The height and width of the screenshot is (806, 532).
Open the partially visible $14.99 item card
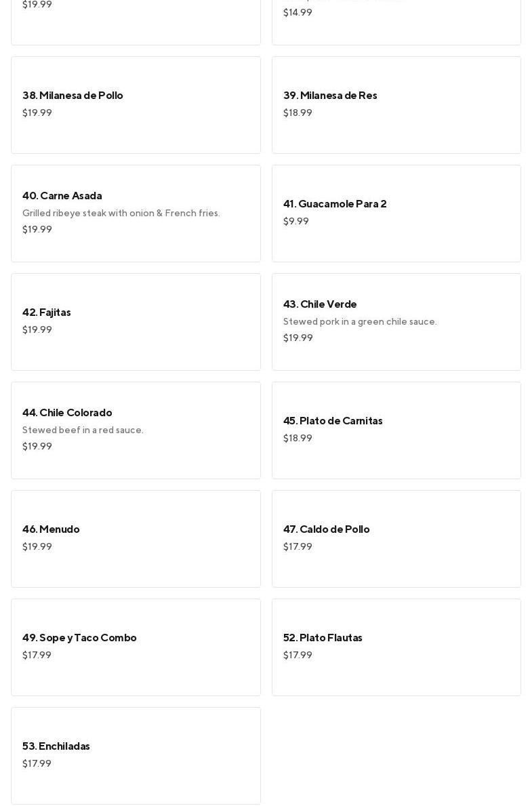pyautogui.click(x=396, y=20)
